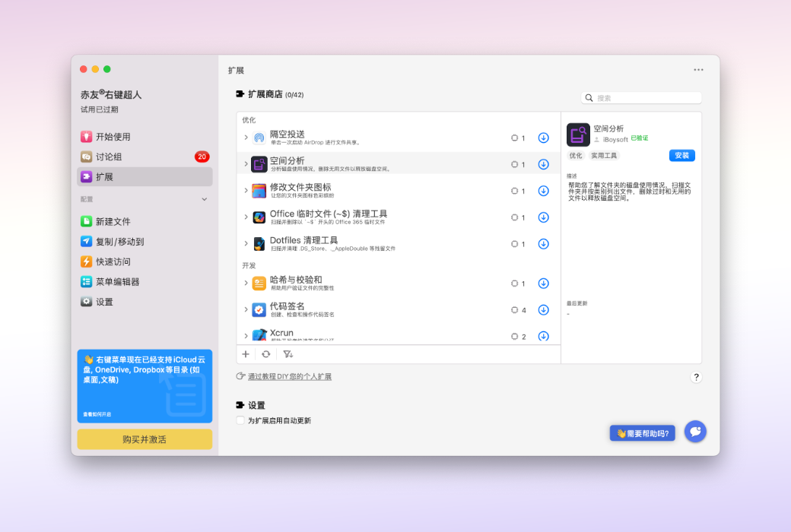Download the 代码签名 extension
The height and width of the screenshot is (532, 791).
543,309
